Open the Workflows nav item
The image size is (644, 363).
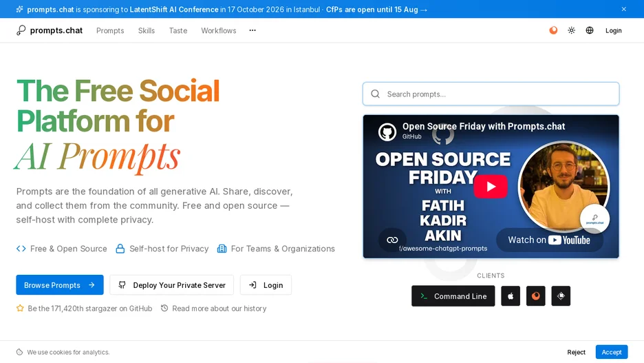[x=219, y=30]
